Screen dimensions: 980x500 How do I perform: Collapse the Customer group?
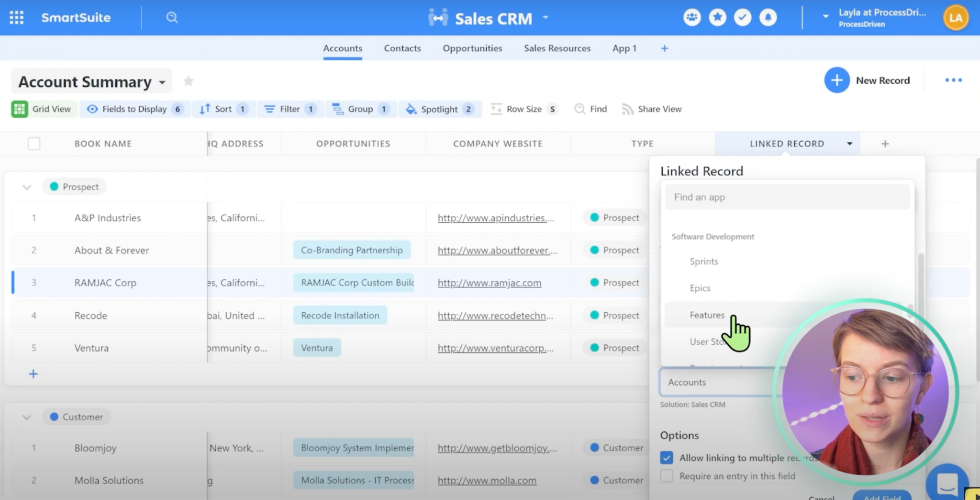coord(27,418)
